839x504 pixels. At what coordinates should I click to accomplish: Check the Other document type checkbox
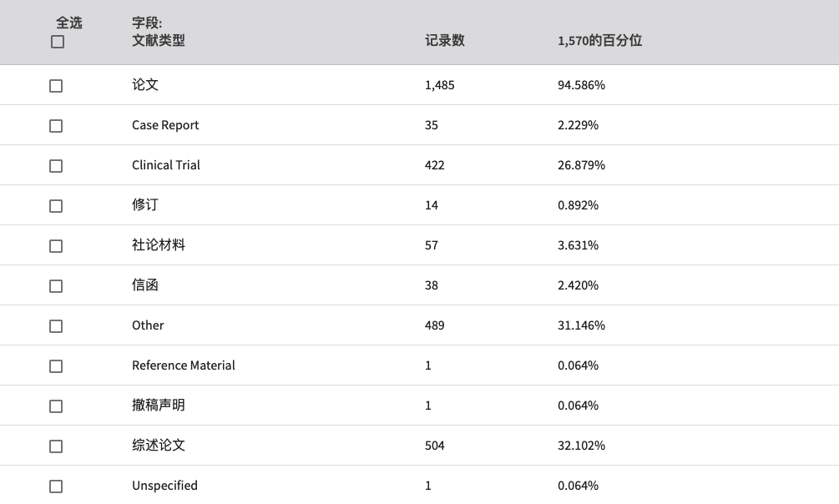tap(56, 326)
